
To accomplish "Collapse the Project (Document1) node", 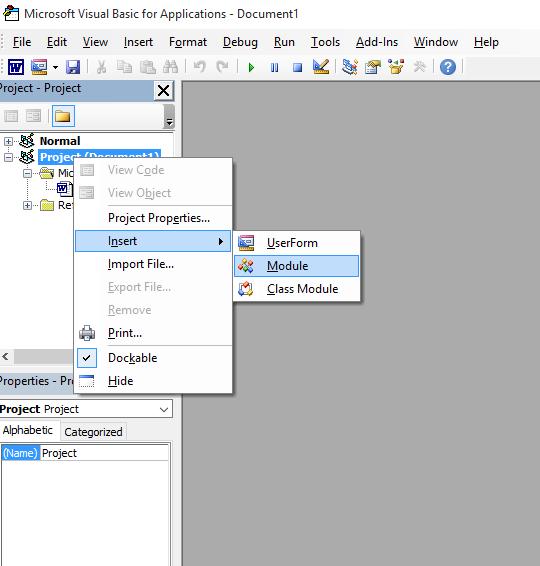I will click(8, 157).
